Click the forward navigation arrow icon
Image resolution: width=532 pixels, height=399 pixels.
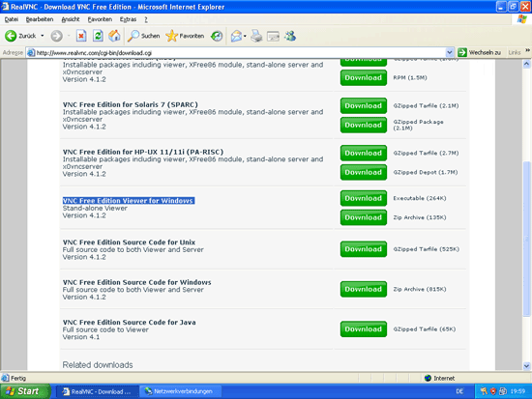56,36
